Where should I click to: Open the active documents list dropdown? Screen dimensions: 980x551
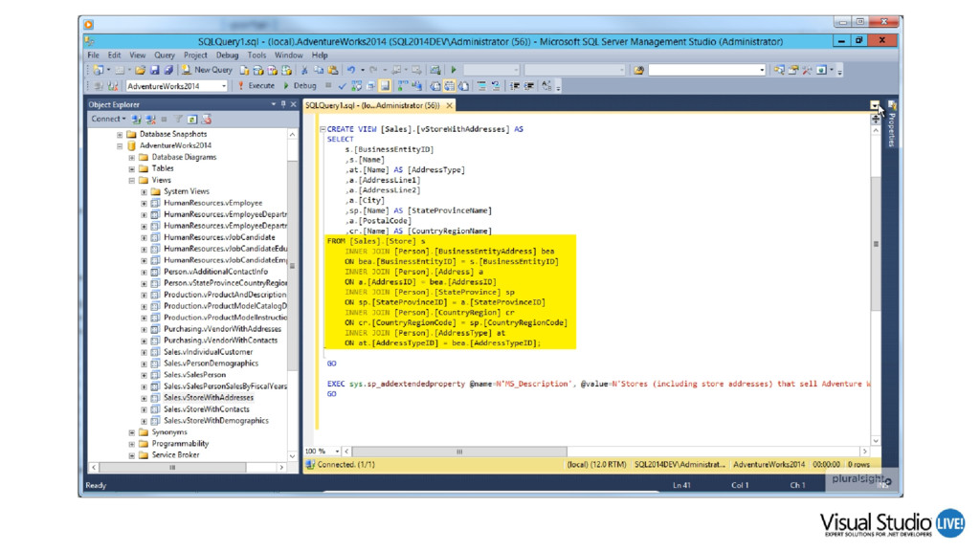pyautogui.click(x=875, y=105)
